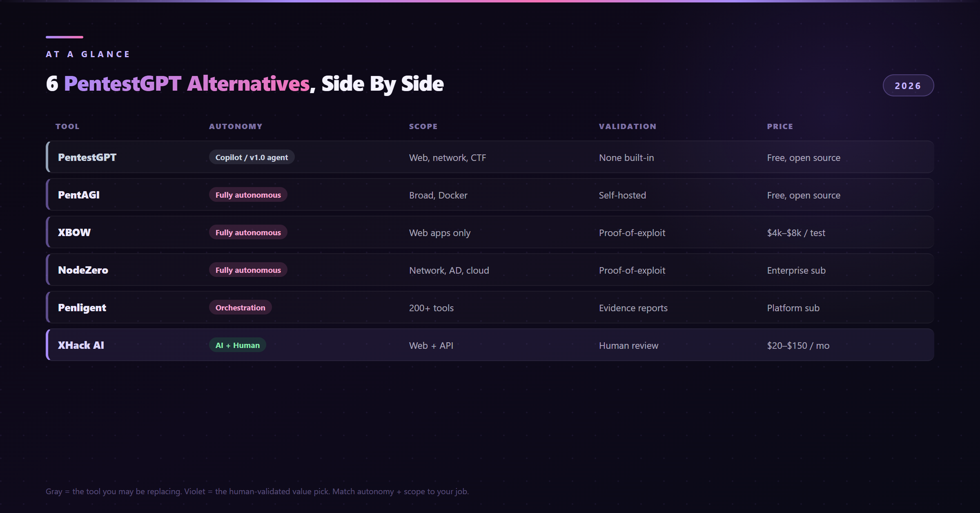980x513 pixels.
Task: Click the "AT A GLANCE" label
Action: 88,54
